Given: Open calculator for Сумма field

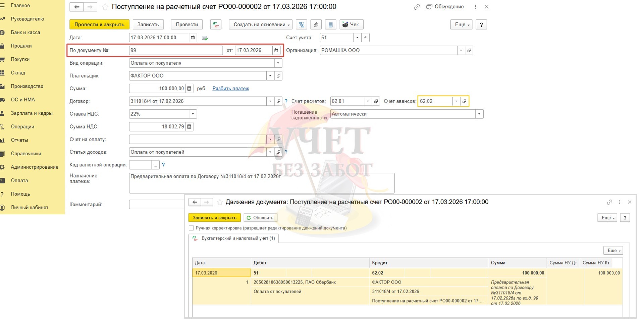Looking at the screenshot, I should point(189,89).
